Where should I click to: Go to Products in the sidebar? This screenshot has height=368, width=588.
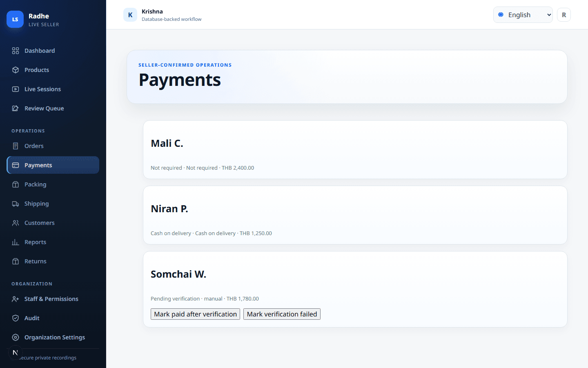pyautogui.click(x=53, y=70)
